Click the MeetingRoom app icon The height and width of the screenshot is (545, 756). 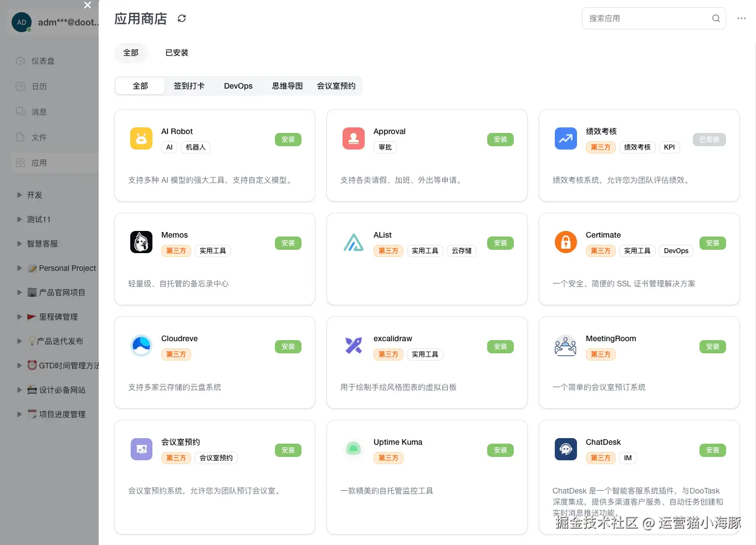[566, 346]
